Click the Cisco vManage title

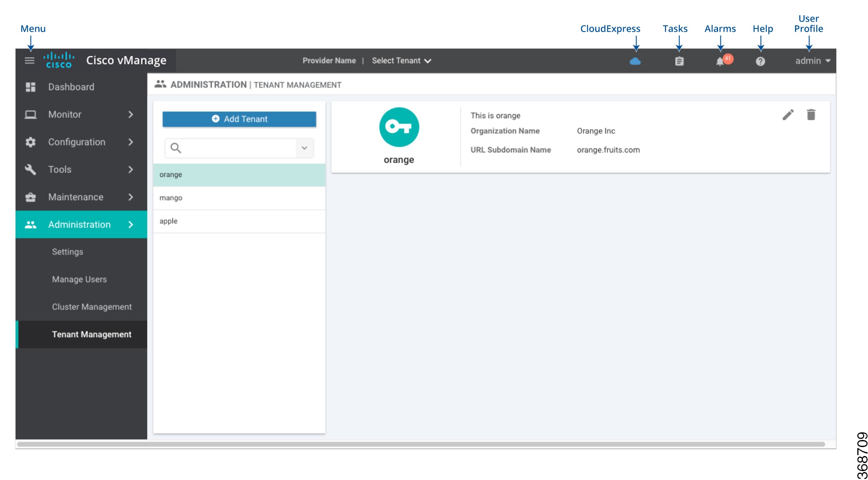click(126, 60)
